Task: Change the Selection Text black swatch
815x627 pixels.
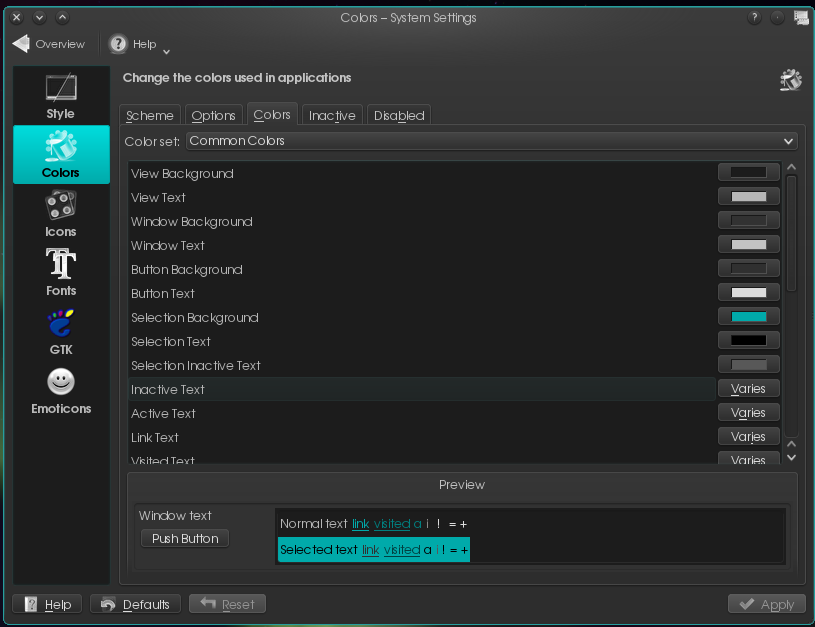Action: (748, 341)
